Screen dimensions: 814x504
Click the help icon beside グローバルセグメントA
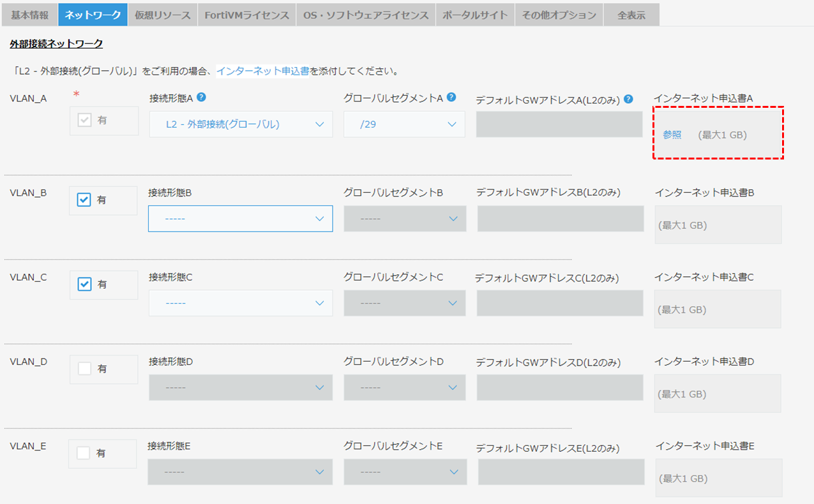pos(451,98)
